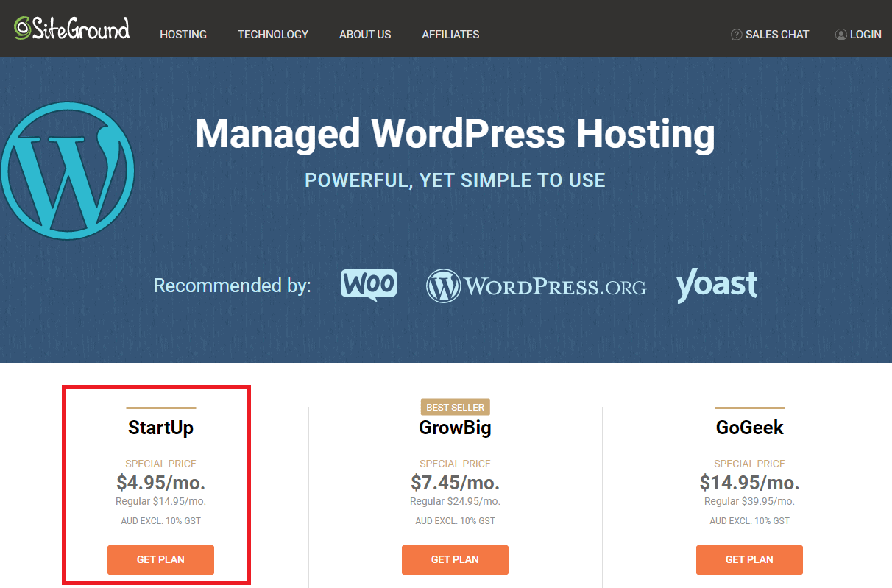
Task: Click the StartUp plan title
Action: (x=160, y=428)
